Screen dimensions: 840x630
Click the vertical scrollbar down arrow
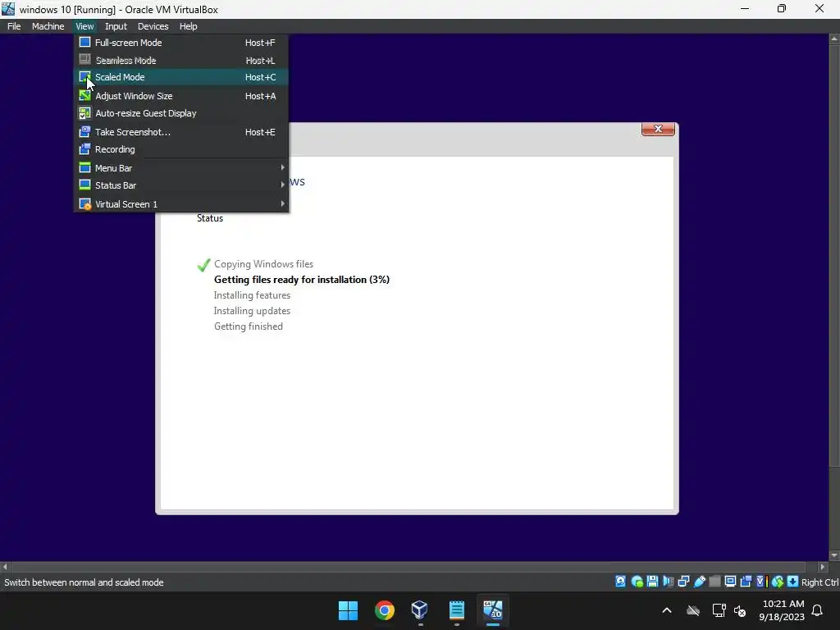(834, 555)
